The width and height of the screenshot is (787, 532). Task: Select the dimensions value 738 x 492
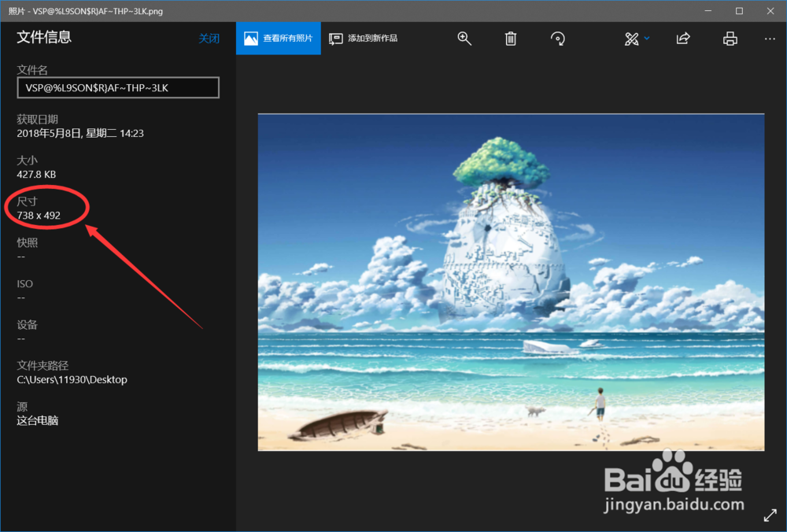(39, 216)
